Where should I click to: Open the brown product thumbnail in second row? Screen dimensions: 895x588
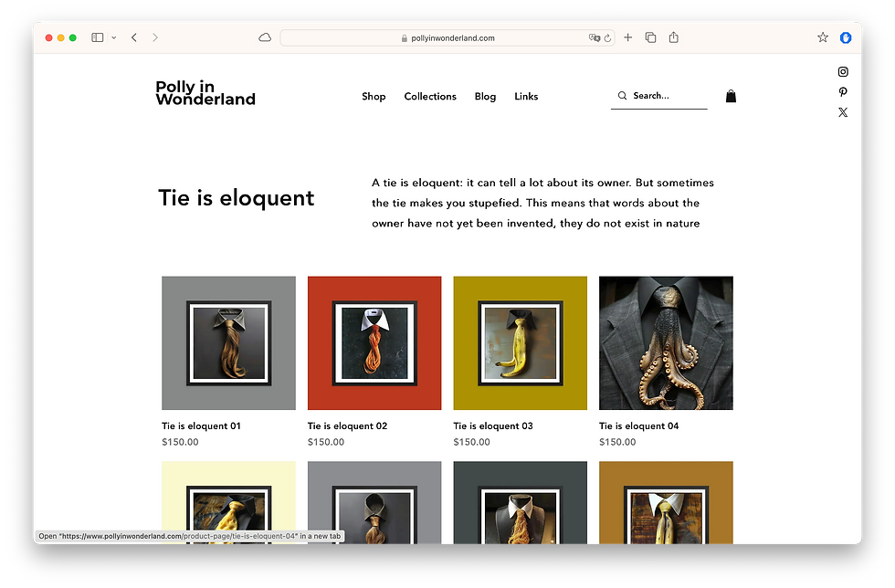coord(666,502)
